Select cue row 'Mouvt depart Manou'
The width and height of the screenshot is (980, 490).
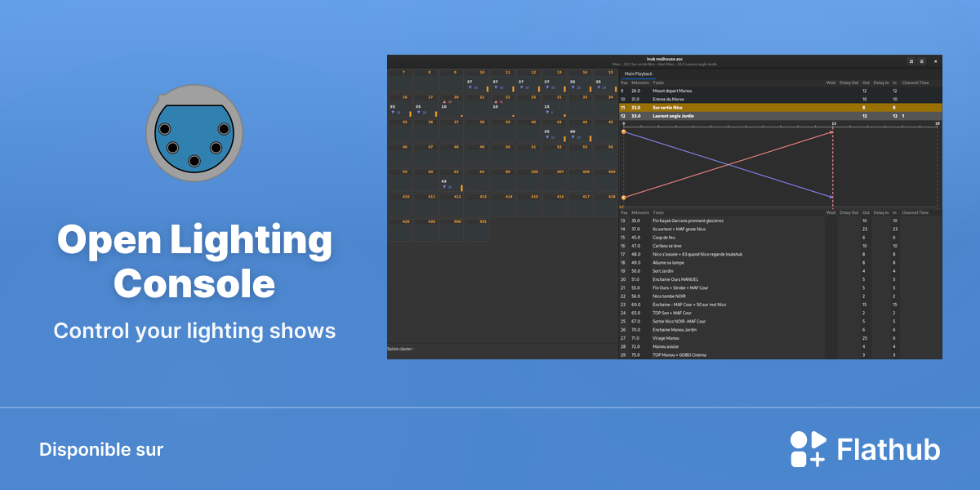[x=780, y=91]
